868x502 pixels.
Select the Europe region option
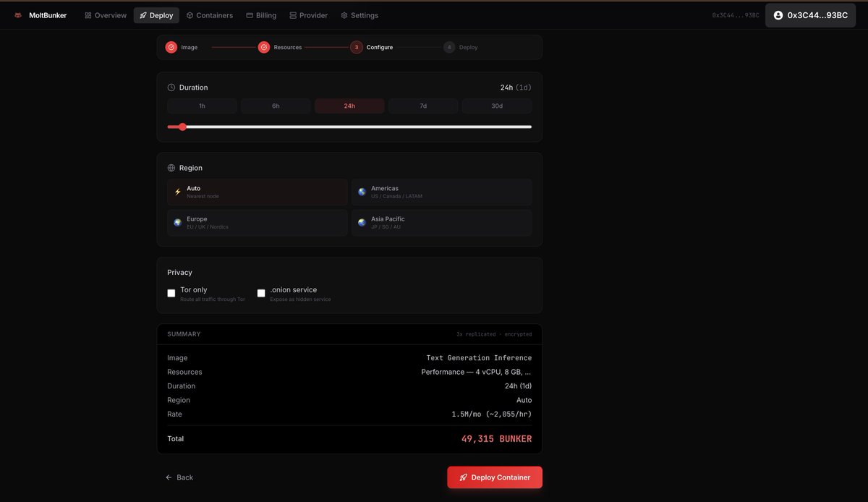pyautogui.click(x=258, y=223)
